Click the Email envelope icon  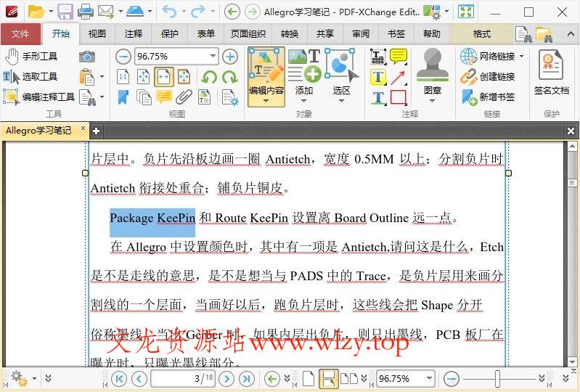[x=105, y=12]
